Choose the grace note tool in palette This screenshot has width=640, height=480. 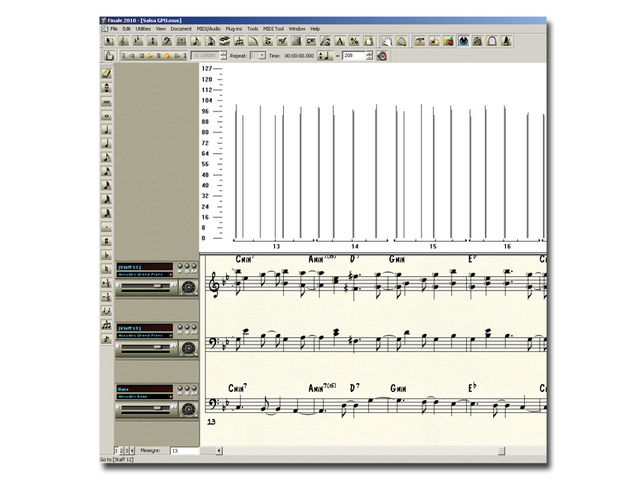point(106,338)
